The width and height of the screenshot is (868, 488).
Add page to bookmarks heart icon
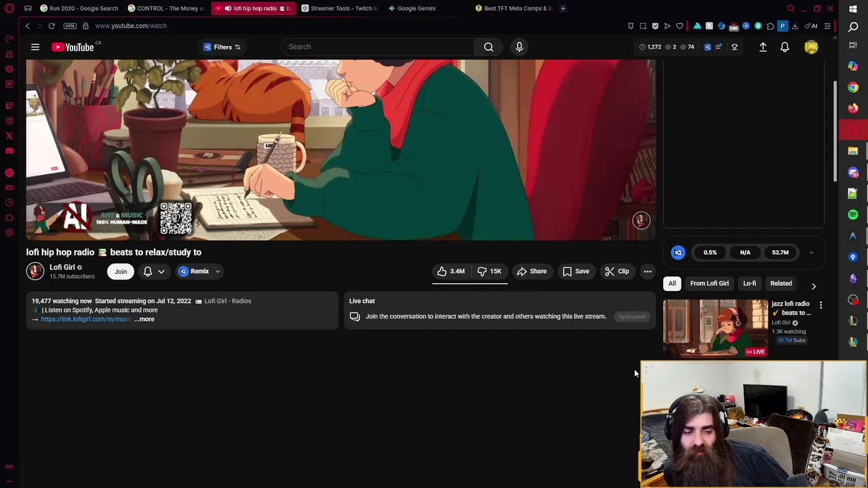click(x=679, y=26)
